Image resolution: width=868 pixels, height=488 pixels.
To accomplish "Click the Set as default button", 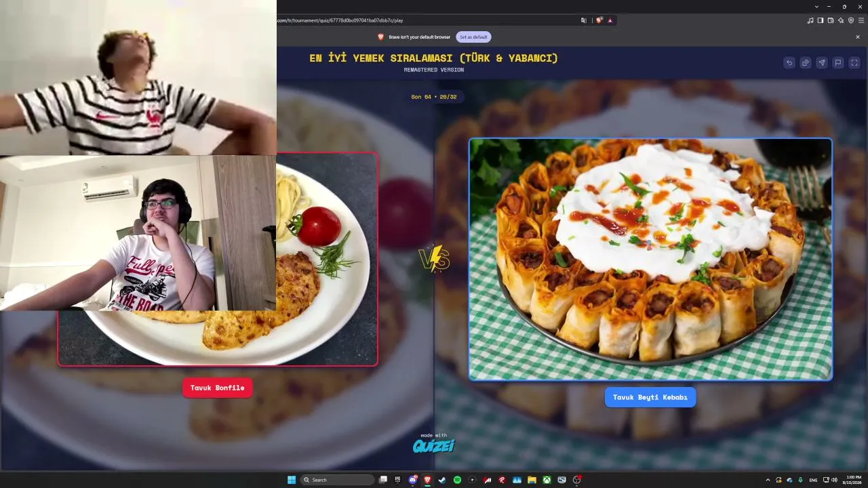I will [473, 37].
